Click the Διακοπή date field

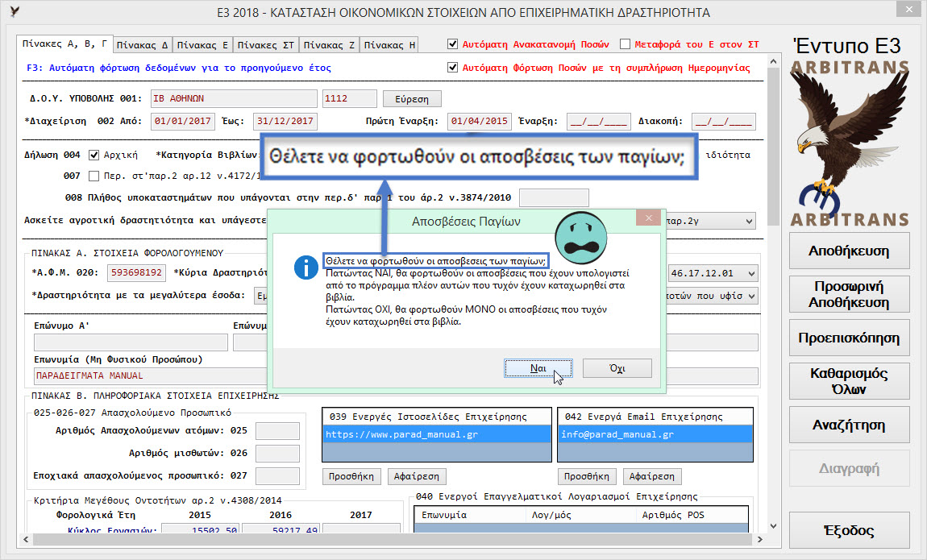tap(724, 122)
